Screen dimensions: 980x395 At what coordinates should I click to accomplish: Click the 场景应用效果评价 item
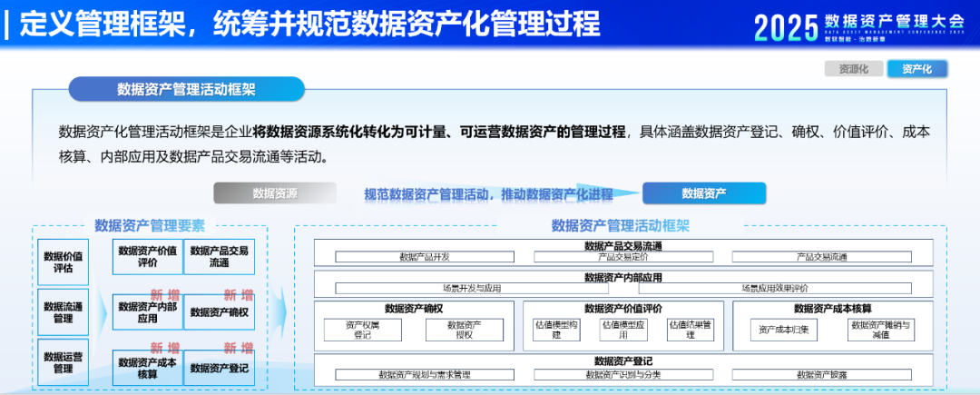[775, 288]
